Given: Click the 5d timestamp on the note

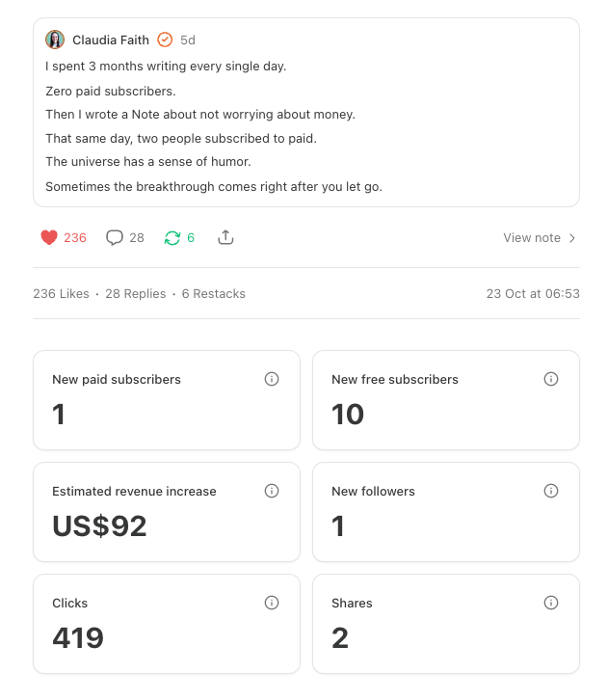Looking at the screenshot, I should [188, 40].
